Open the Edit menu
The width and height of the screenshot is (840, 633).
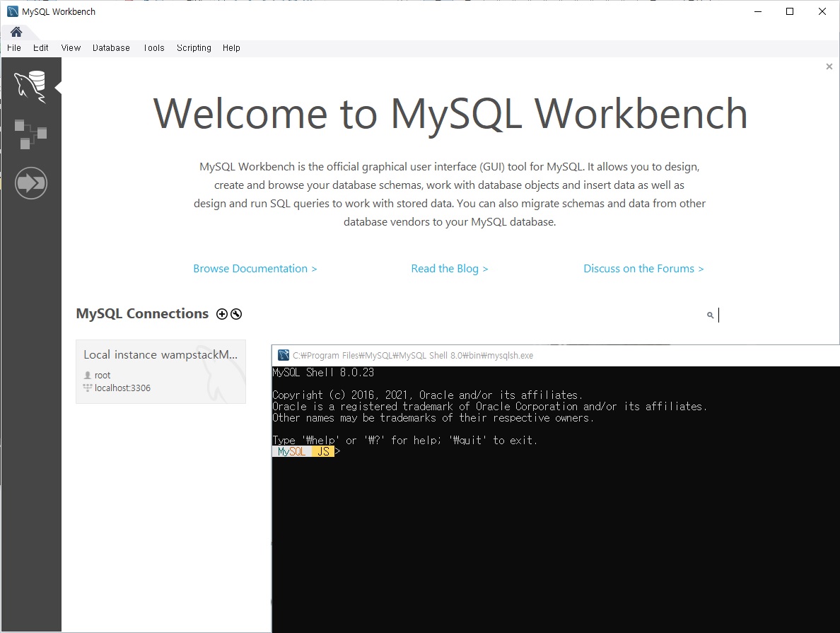click(x=41, y=47)
